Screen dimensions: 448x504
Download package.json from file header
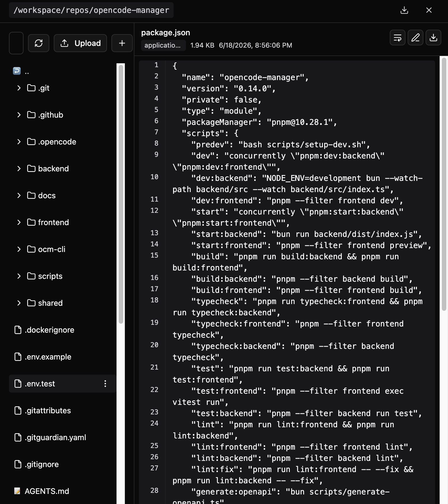tap(433, 38)
